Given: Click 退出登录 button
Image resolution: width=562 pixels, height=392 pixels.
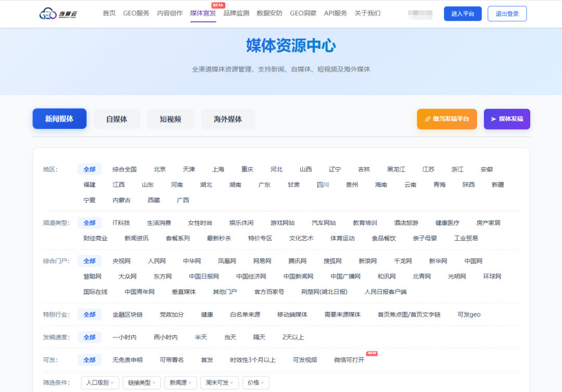Looking at the screenshot, I should [507, 14].
